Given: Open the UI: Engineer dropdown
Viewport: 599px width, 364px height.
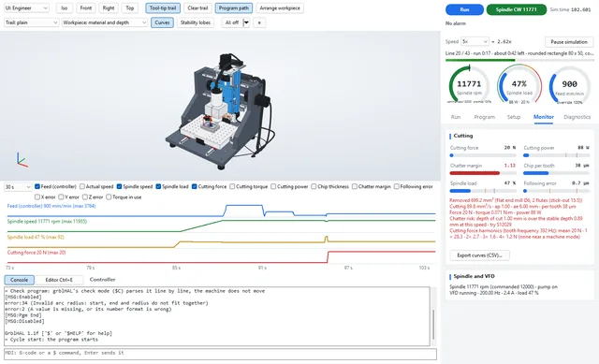Looking at the screenshot, I should point(26,8).
